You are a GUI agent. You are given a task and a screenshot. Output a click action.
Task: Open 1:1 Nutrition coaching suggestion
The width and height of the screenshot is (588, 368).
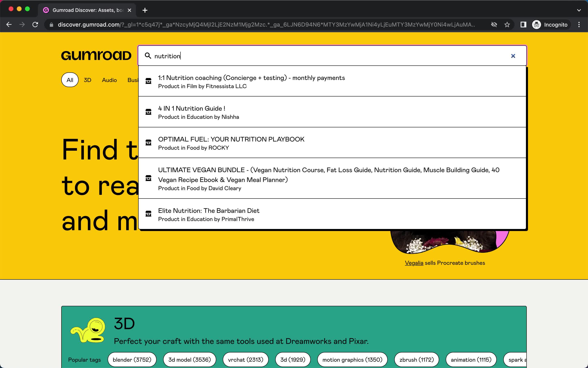tap(332, 81)
